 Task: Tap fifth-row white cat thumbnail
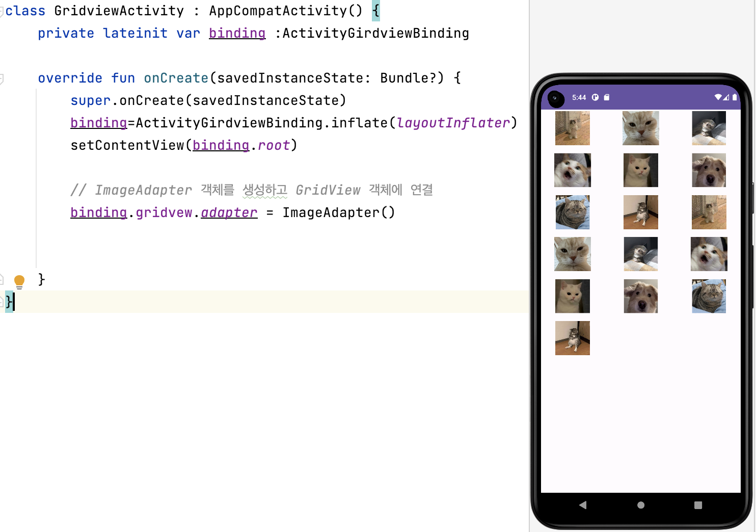[x=573, y=296]
